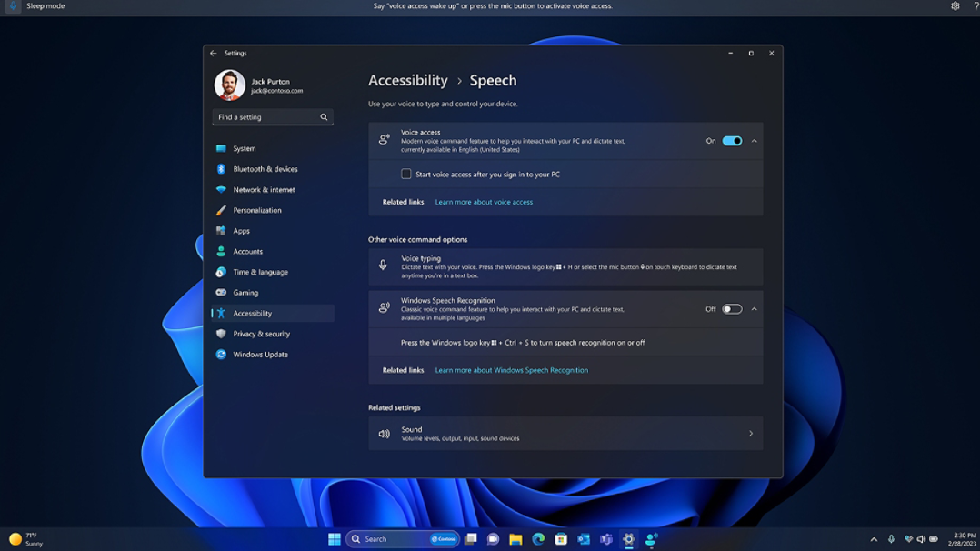
Task: Click the voice access microphone button
Action: tap(13, 6)
